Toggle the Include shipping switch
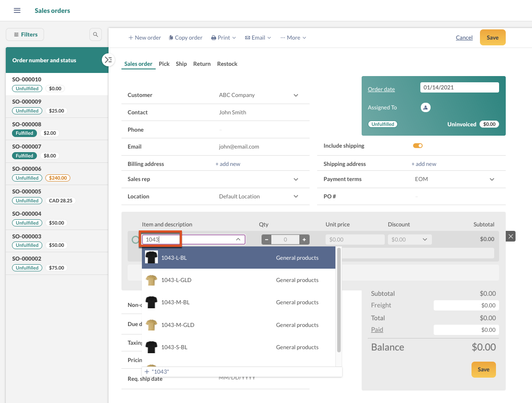 pyautogui.click(x=418, y=146)
